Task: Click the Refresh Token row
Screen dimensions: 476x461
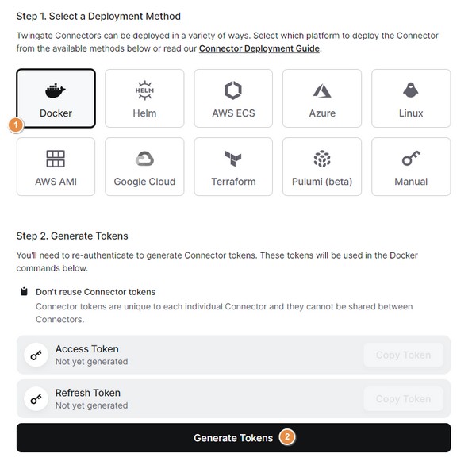Action: (x=198, y=399)
